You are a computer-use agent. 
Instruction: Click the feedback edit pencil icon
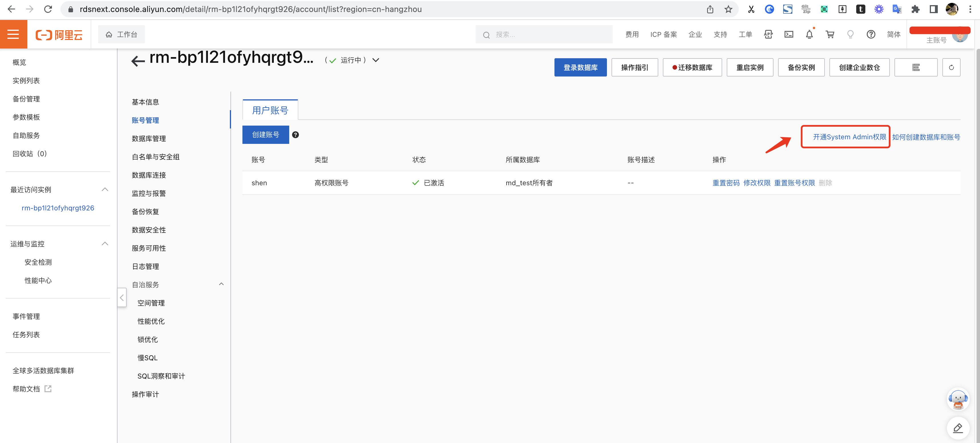point(957,428)
